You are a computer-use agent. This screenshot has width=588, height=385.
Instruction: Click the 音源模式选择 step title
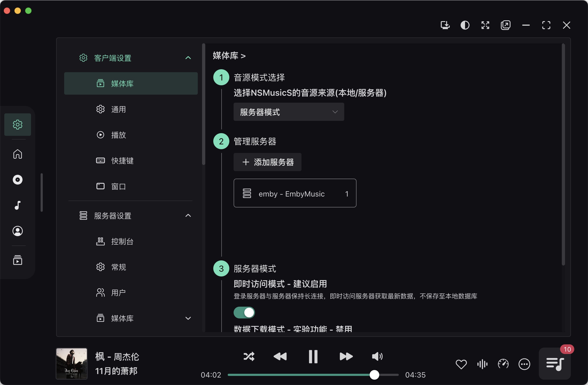click(259, 78)
